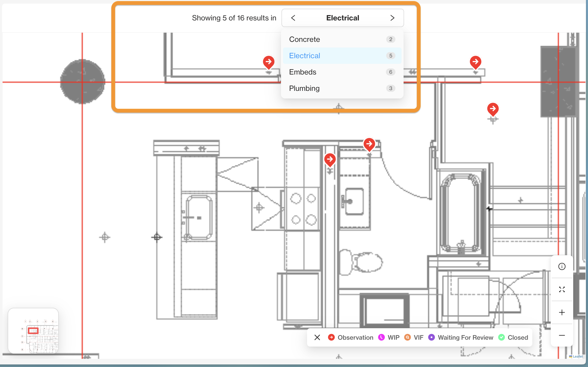Click the observation pin left of dropdown menu

[268, 62]
